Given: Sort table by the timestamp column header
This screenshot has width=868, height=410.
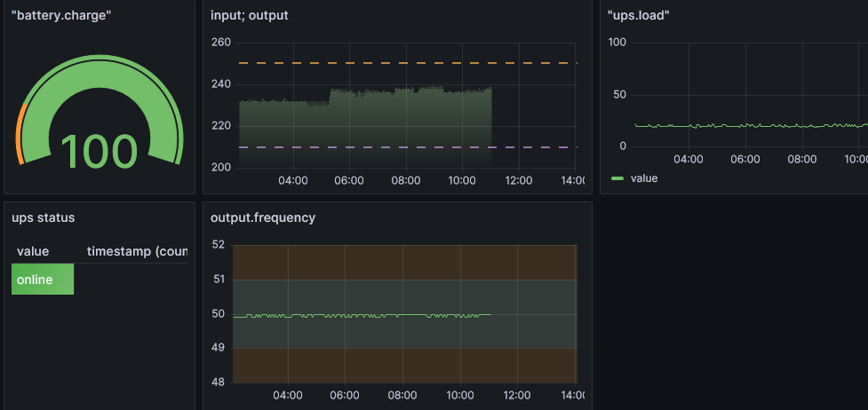Looking at the screenshot, I should [136, 251].
